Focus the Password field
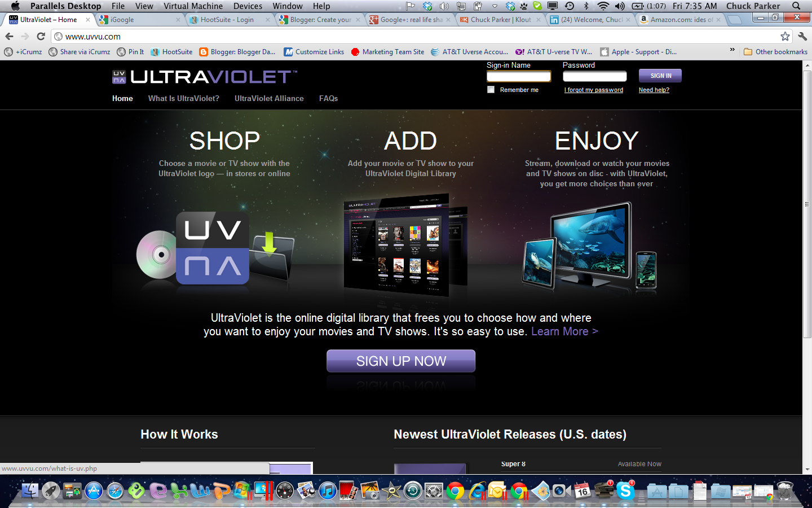 (x=594, y=76)
